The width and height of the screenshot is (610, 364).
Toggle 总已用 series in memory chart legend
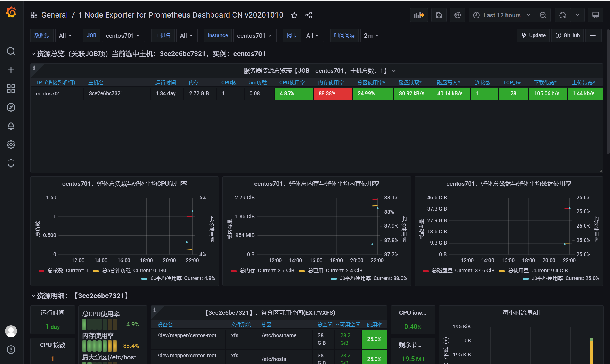[315, 271]
